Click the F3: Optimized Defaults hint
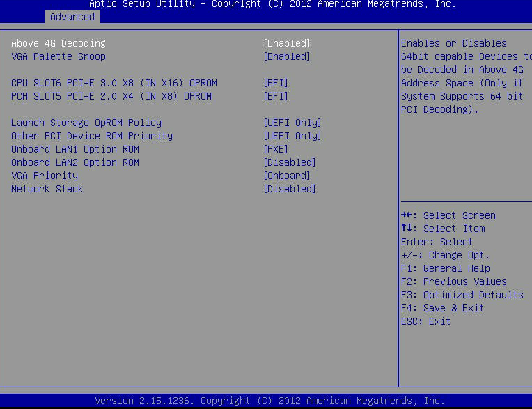 coord(462,295)
